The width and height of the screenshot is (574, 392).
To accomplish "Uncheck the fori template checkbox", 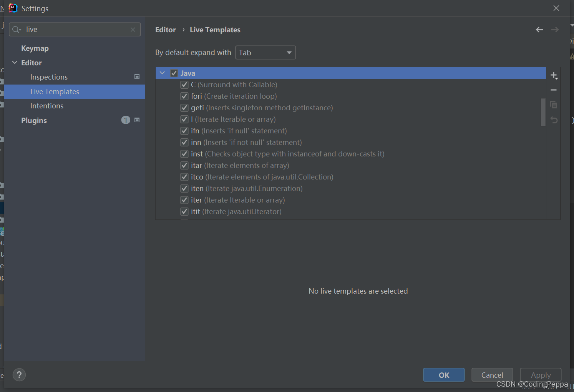I will click(184, 96).
